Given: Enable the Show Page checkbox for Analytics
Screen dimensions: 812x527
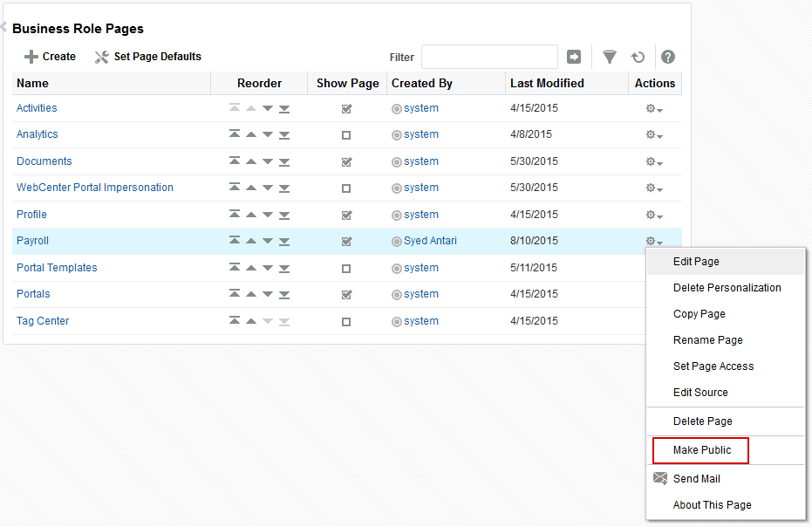Looking at the screenshot, I should point(346,135).
